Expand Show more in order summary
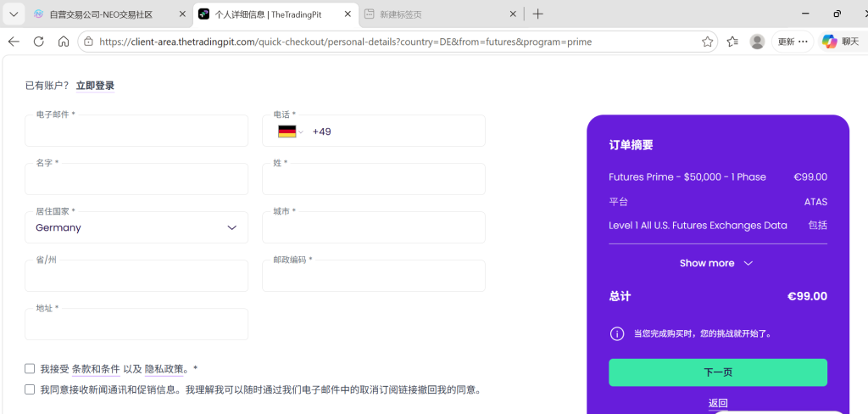 tap(716, 263)
